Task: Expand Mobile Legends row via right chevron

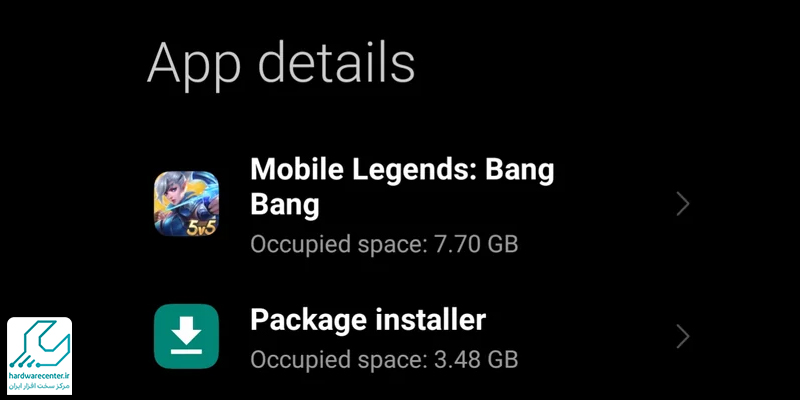Action: 683,204
